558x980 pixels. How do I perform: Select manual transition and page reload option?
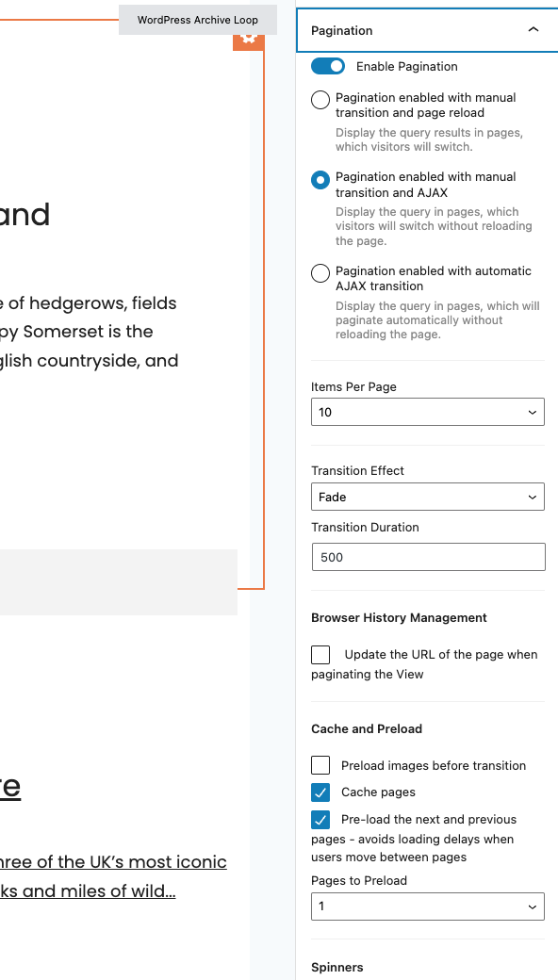click(320, 99)
